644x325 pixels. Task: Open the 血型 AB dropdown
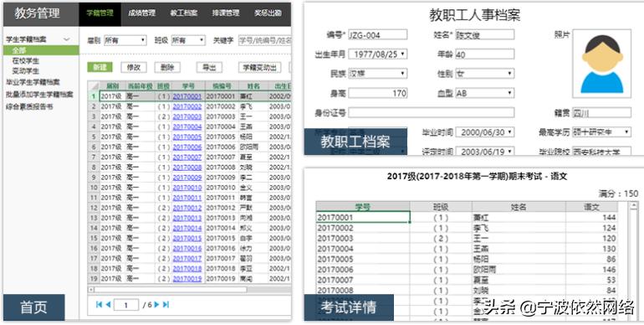484,93
